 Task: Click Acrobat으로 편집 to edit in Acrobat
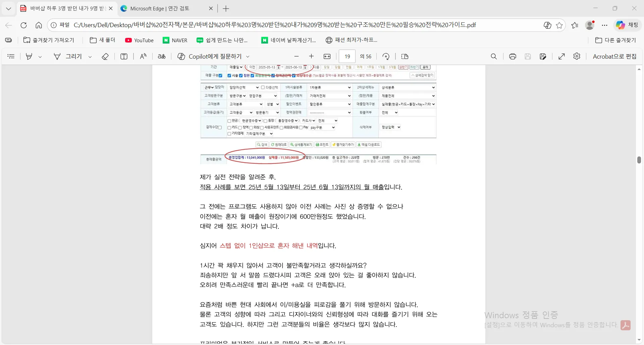click(x=614, y=56)
